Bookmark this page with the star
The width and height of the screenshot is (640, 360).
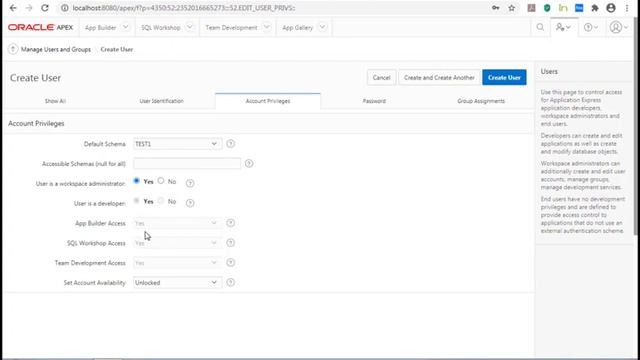pyautogui.click(x=511, y=8)
